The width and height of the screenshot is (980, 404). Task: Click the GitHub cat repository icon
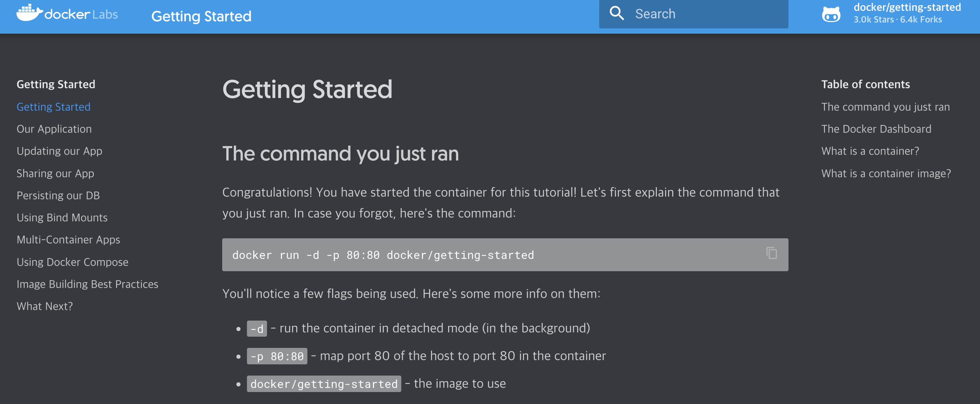831,15
